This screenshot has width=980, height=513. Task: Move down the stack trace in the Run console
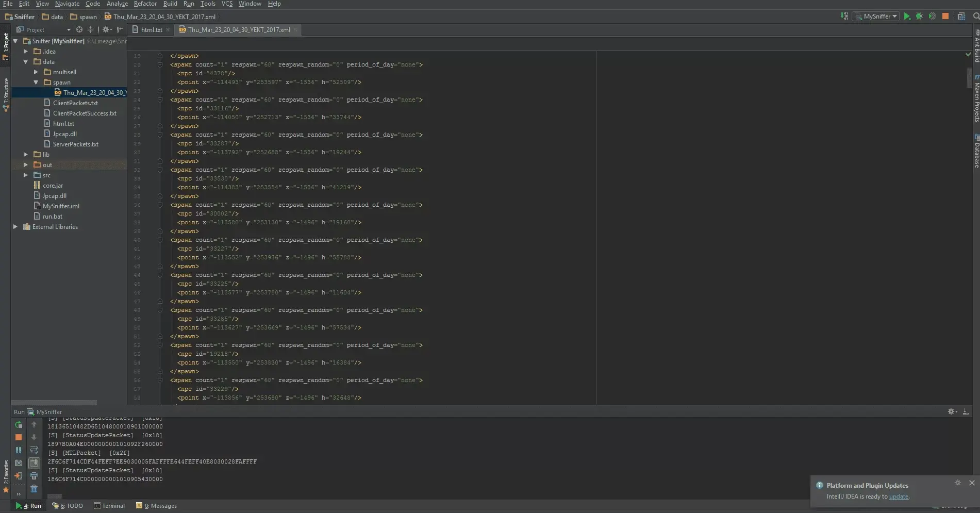coord(34,437)
